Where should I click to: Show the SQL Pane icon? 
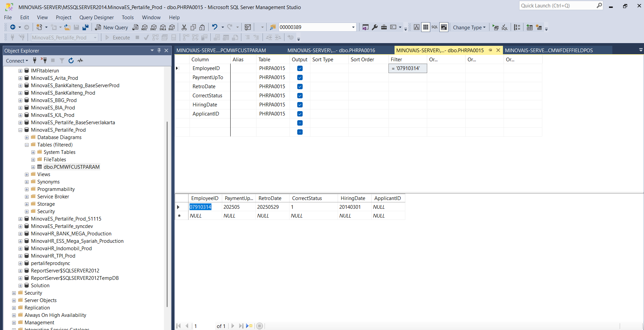[x=435, y=27]
